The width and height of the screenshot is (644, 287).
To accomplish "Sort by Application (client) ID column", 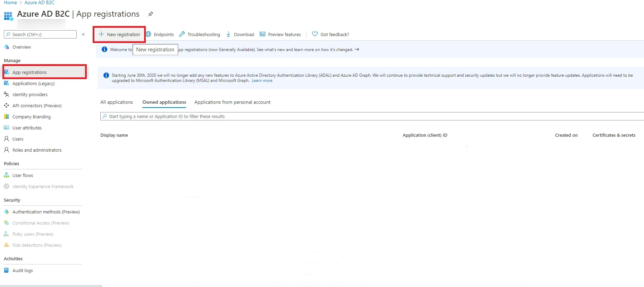I will point(425,135).
